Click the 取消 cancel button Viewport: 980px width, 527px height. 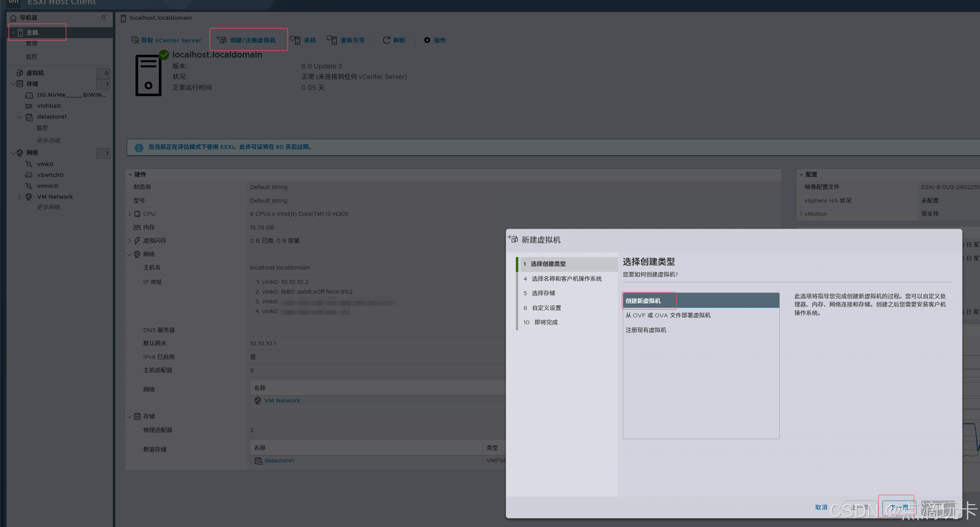821,507
